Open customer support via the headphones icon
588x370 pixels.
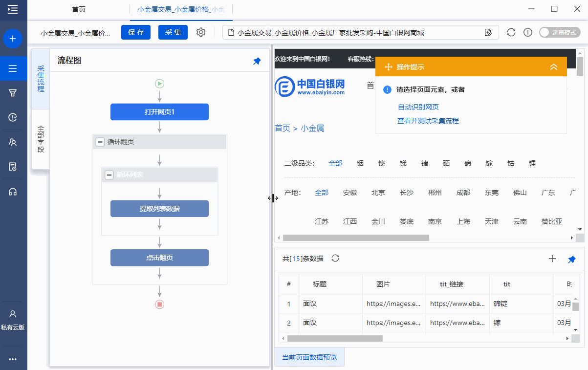pos(13,191)
